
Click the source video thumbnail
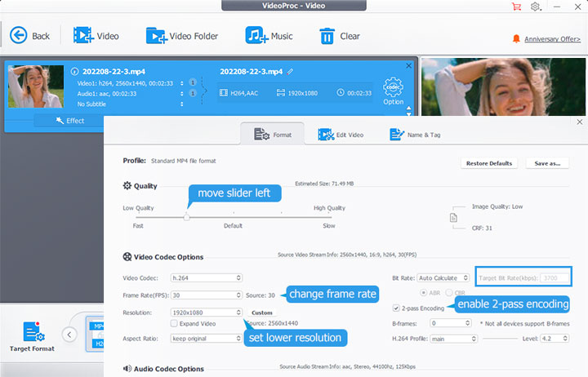pyautogui.click(x=36, y=86)
